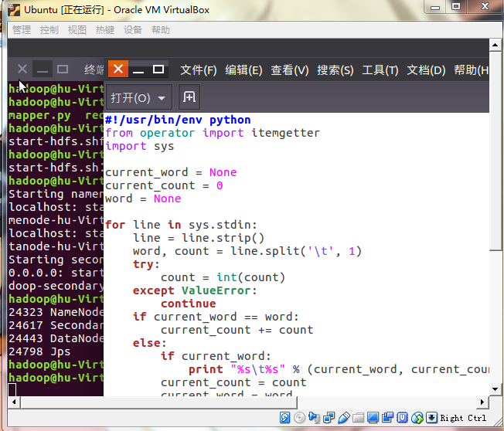Screen dimensions: 504x431
Task: Minimize the gedit editor window
Action: click(138, 69)
